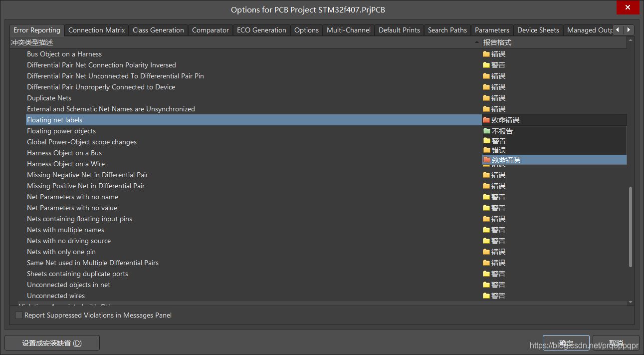Open the Class Generation tab

(x=158, y=30)
